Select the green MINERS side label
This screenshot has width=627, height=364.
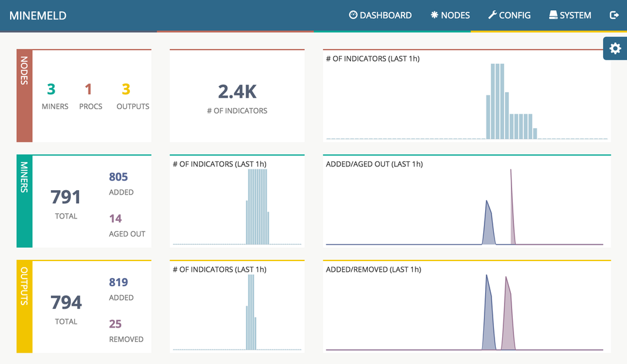pyautogui.click(x=24, y=201)
